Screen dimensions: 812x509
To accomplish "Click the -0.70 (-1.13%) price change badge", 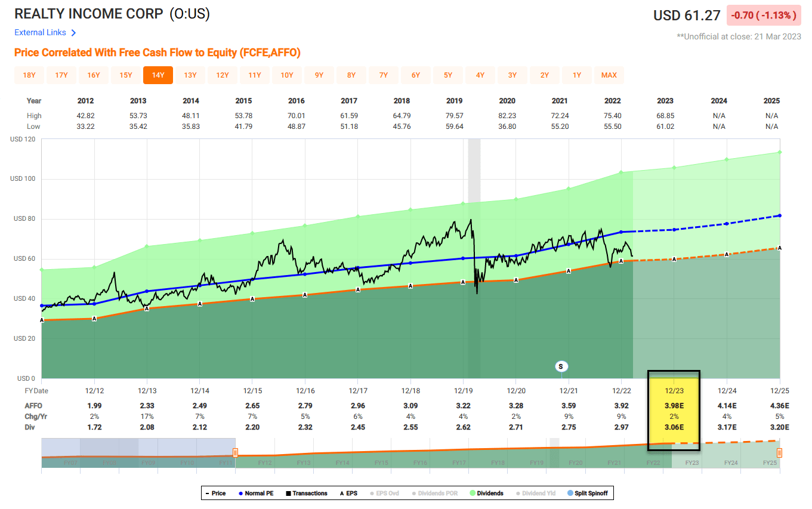I will (763, 16).
